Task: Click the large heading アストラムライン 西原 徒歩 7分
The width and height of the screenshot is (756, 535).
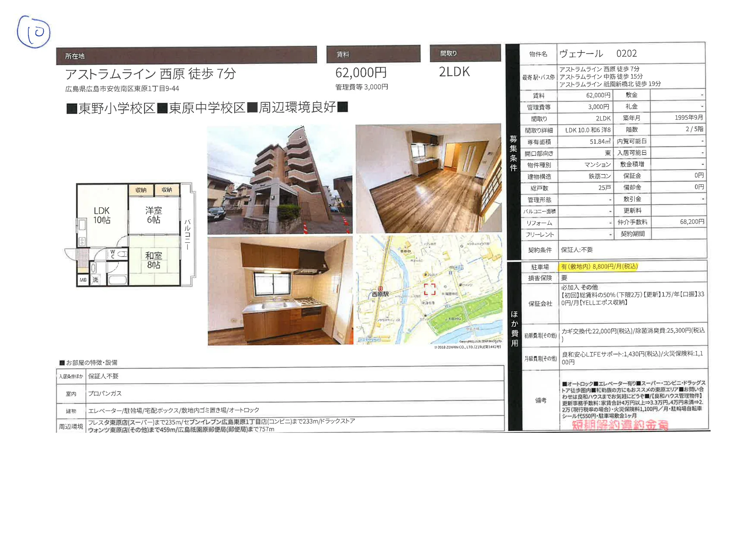Action: (x=150, y=74)
